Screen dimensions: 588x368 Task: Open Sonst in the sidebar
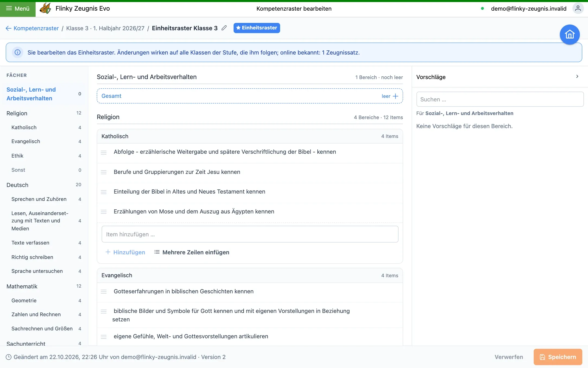[x=44, y=170]
